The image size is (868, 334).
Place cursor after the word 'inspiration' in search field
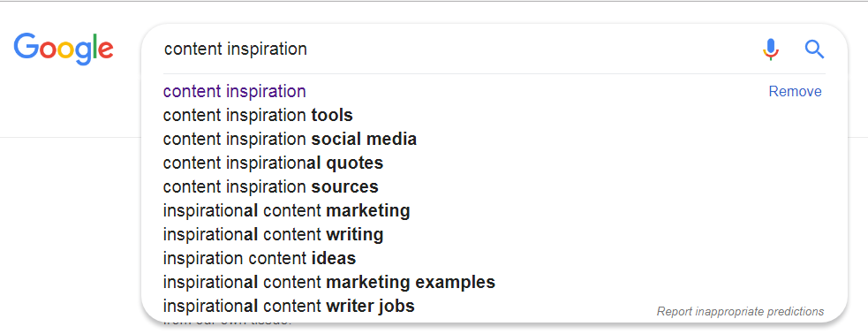(308, 49)
